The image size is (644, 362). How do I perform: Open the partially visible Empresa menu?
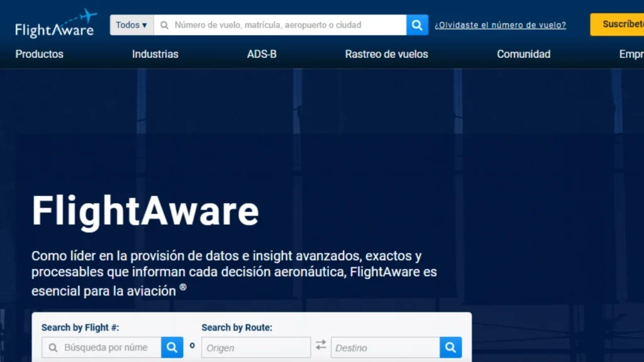(631, 54)
